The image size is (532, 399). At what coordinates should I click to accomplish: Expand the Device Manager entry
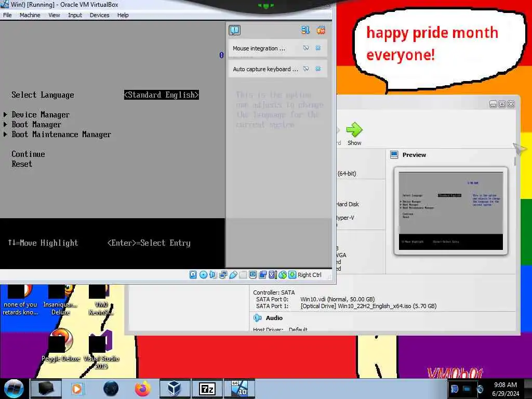(x=41, y=115)
